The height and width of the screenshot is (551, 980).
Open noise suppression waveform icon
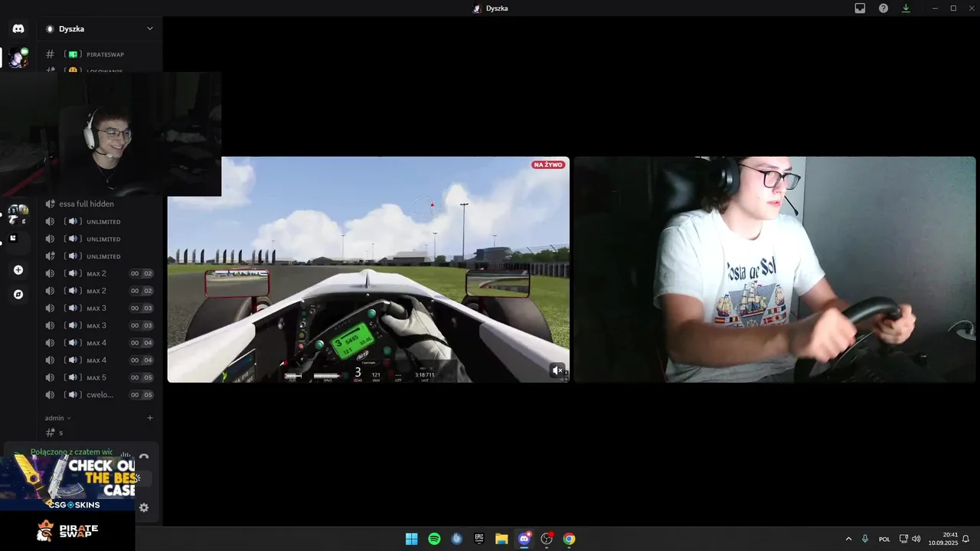click(126, 457)
